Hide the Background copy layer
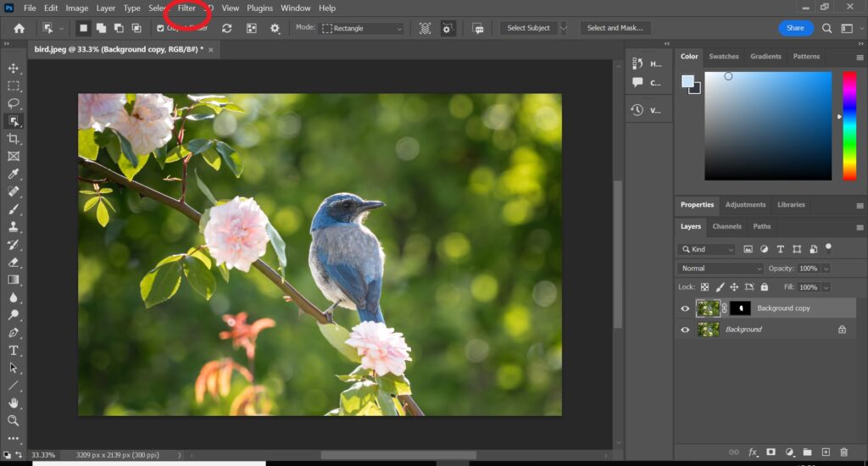The width and height of the screenshot is (868, 466). click(685, 308)
